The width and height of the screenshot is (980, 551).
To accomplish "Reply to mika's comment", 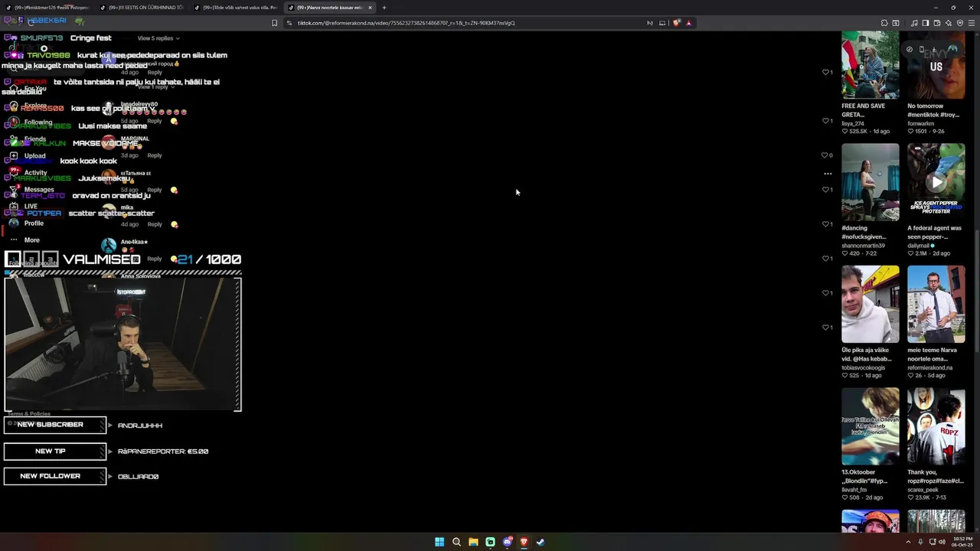I will [155, 224].
